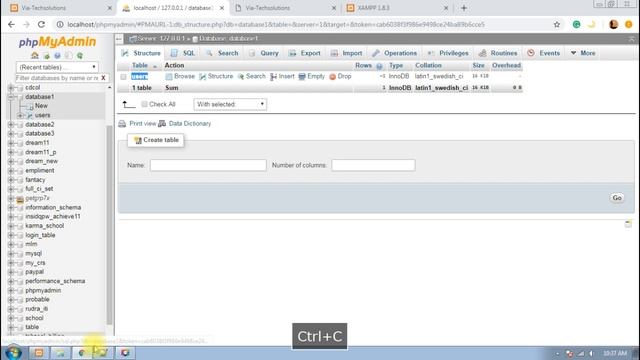Click the Data Dictionary link
The image size is (640, 360).
pos(190,124)
